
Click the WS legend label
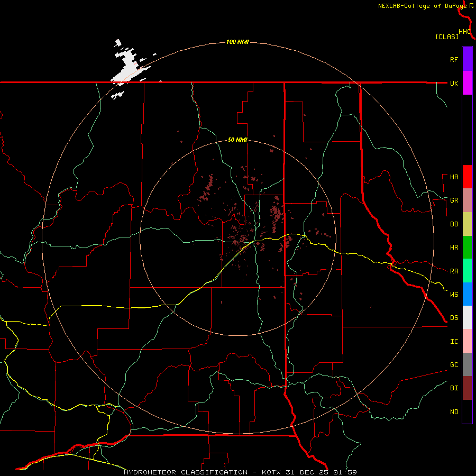coord(454,295)
